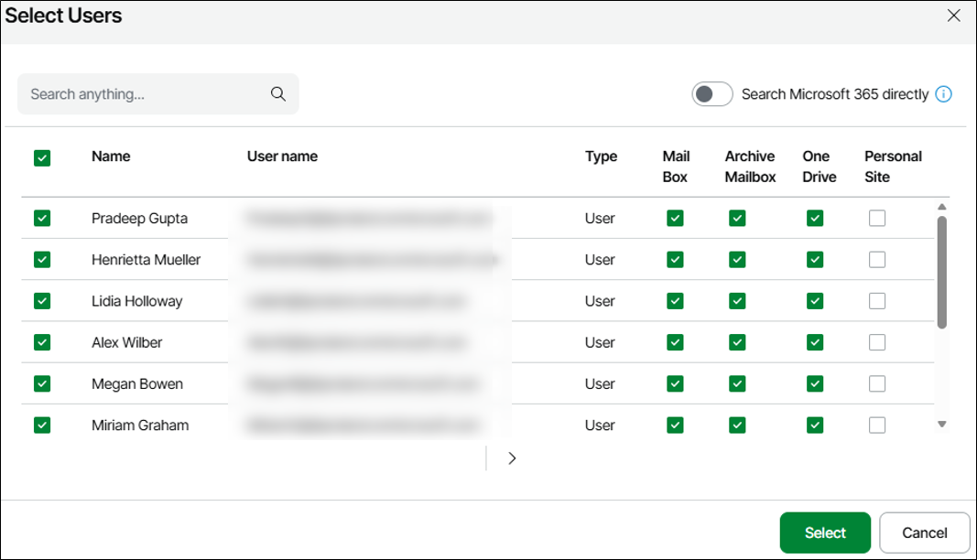
Task: Click the Select button
Action: click(825, 533)
